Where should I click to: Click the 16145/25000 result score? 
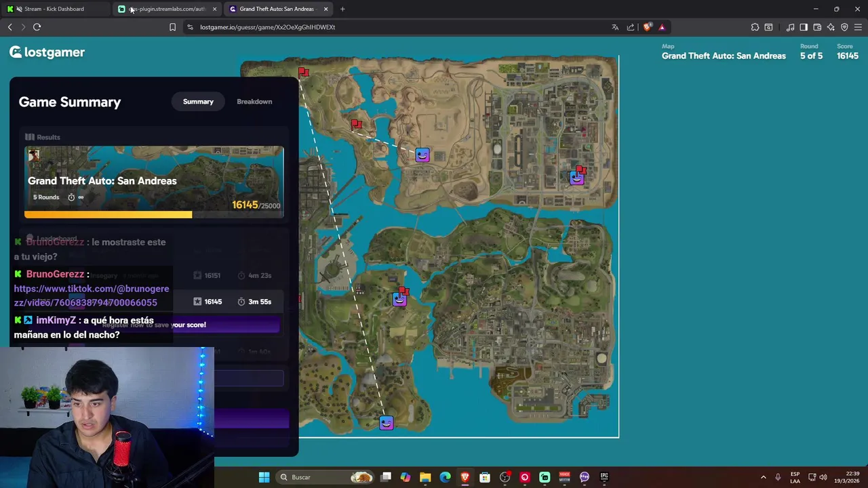256,205
